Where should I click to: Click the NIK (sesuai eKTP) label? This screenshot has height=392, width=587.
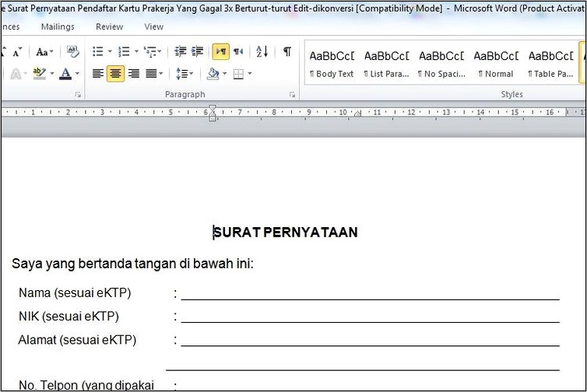click(69, 316)
